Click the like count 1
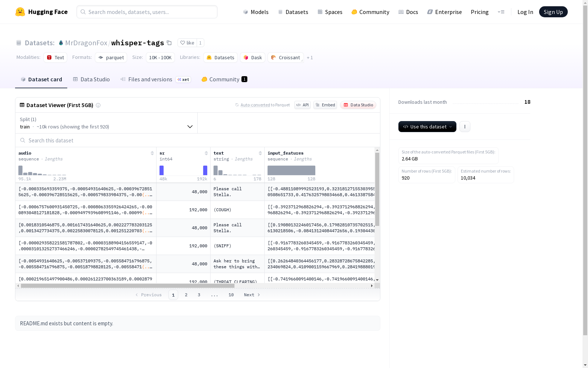Image resolution: width=588 pixels, height=368 pixels. pyautogui.click(x=200, y=43)
